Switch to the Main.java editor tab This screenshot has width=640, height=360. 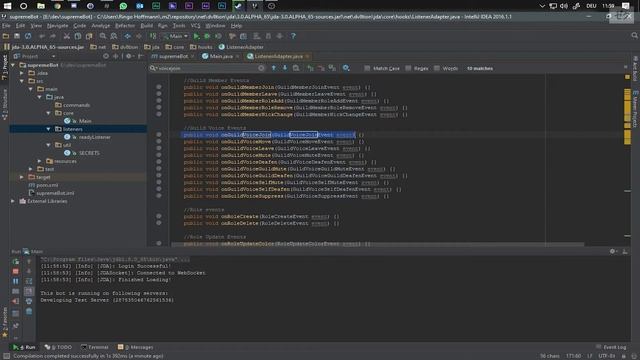(x=221, y=56)
